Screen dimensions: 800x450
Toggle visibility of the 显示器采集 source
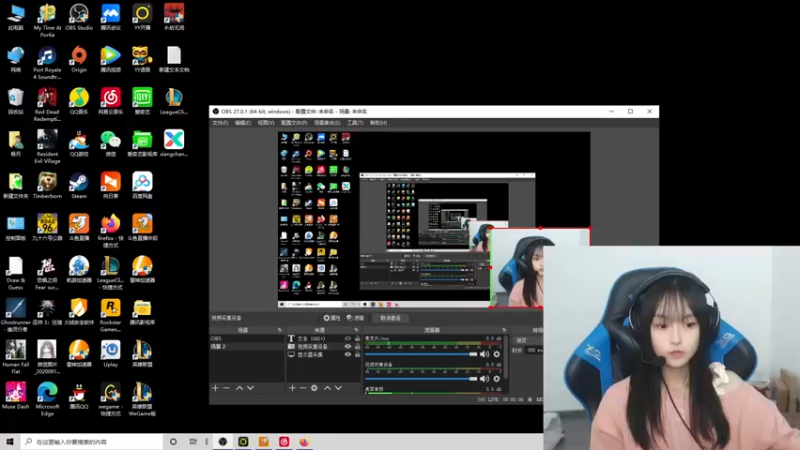coord(348,355)
